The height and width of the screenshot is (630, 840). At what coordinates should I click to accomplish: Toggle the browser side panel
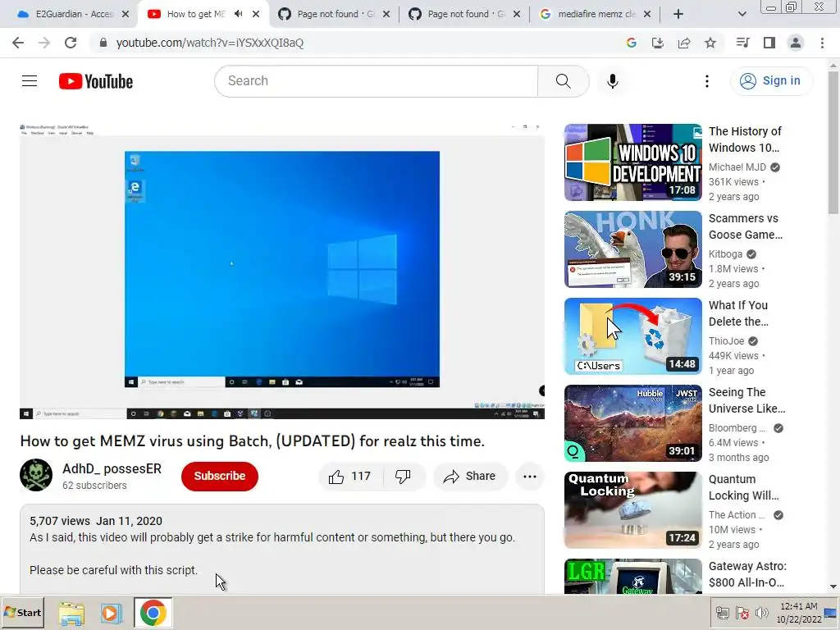click(x=769, y=43)
